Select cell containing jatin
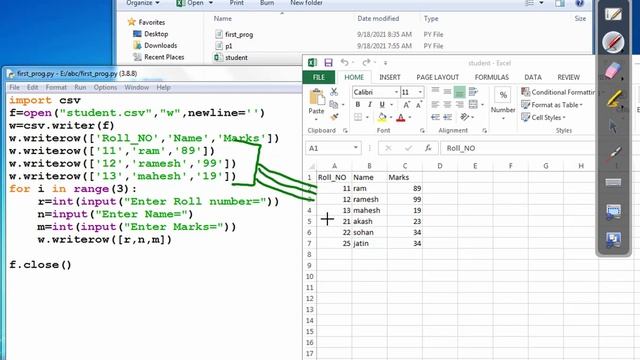 [369, 243]
